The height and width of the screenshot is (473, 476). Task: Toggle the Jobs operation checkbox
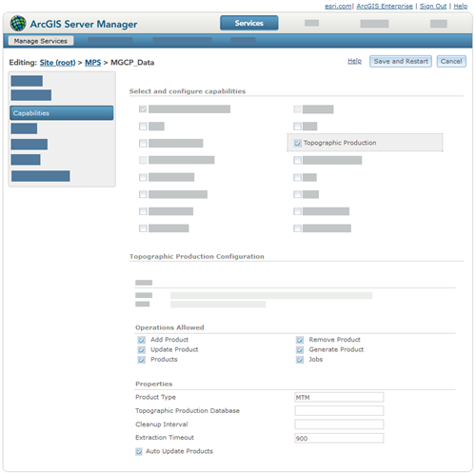(x=300, y=360)
